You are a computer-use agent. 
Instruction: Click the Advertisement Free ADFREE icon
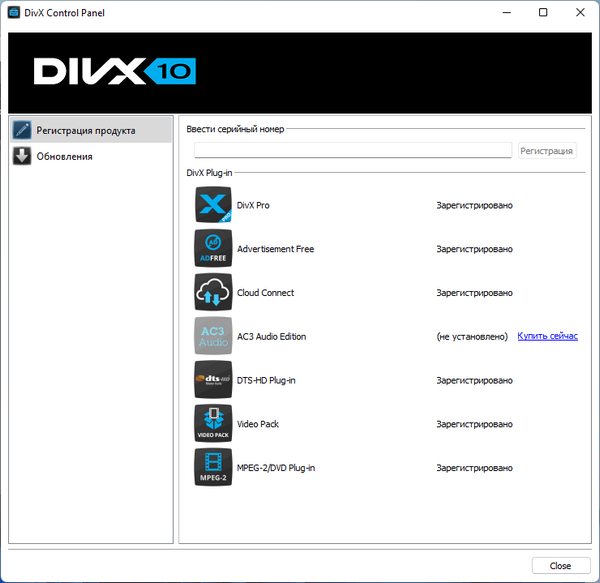(212, 249)
